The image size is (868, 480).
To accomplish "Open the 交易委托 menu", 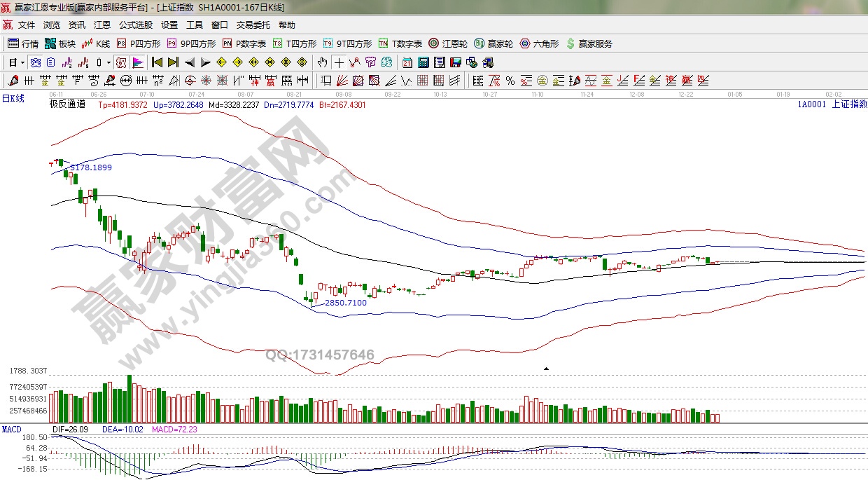I will point(253,25).
